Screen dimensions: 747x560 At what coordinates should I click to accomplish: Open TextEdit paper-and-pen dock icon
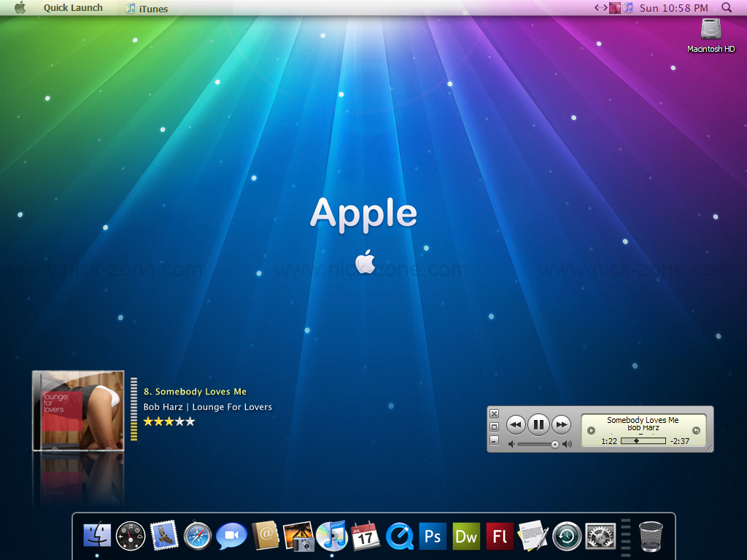(533, 535)
